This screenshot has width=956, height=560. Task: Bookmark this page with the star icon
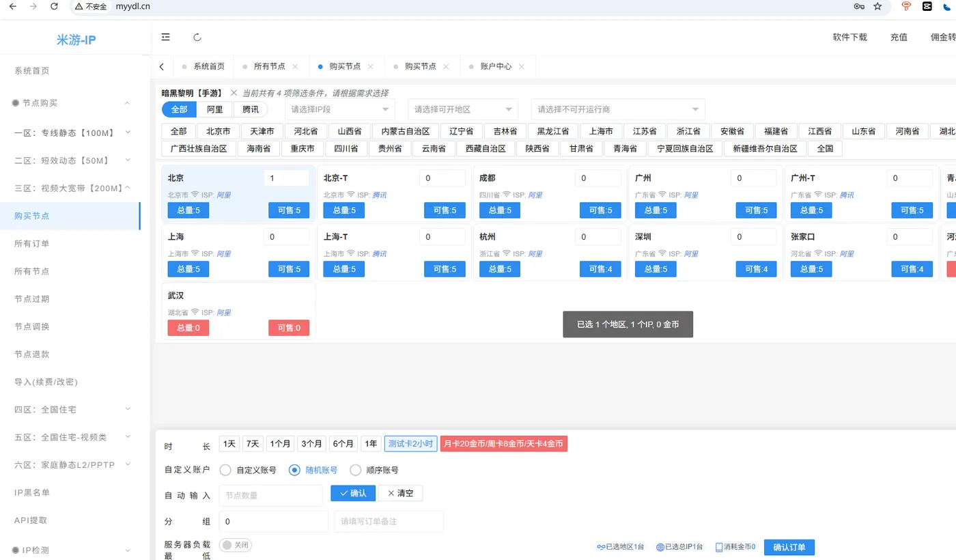tap(877, 6)
